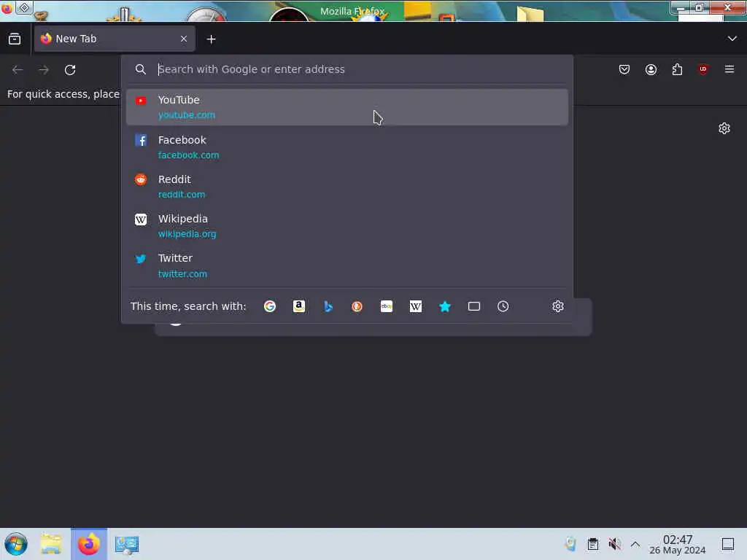Choose the Twitter suggestion
Viewport: 747px width, 560px height.
[347, 265]
